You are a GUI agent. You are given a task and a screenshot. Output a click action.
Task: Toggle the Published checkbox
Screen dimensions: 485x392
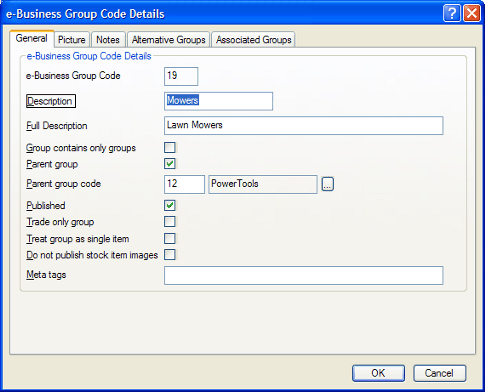pyautogui.click(x=170, y=205)
